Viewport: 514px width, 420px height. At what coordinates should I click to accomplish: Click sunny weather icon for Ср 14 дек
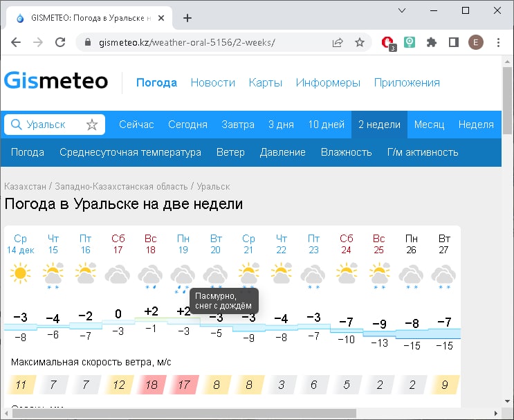[x=20, y=273]
